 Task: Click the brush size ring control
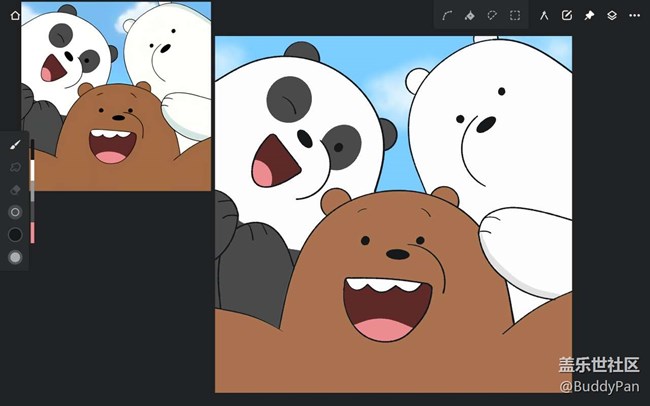click(15, 212)
